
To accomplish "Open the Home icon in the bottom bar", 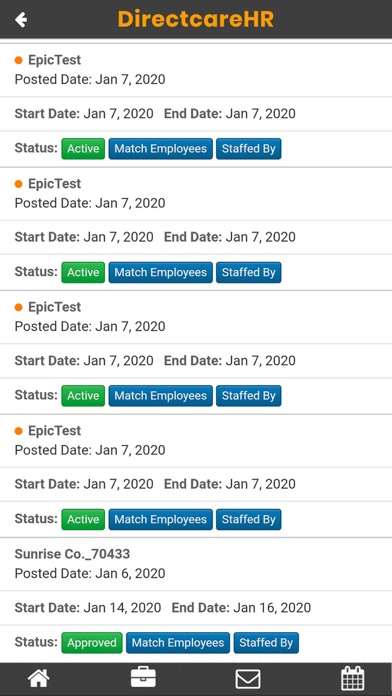I will [x=39, y=679].
